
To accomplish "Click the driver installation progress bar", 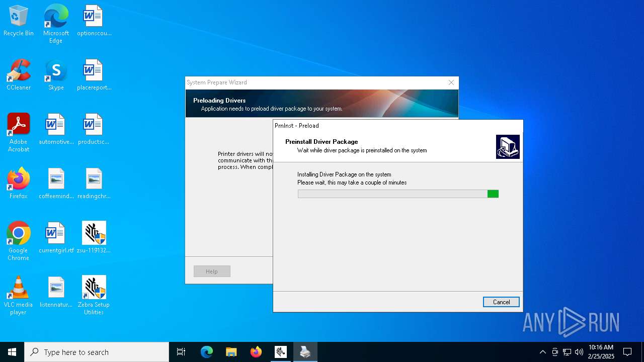I will pos(398,194).
